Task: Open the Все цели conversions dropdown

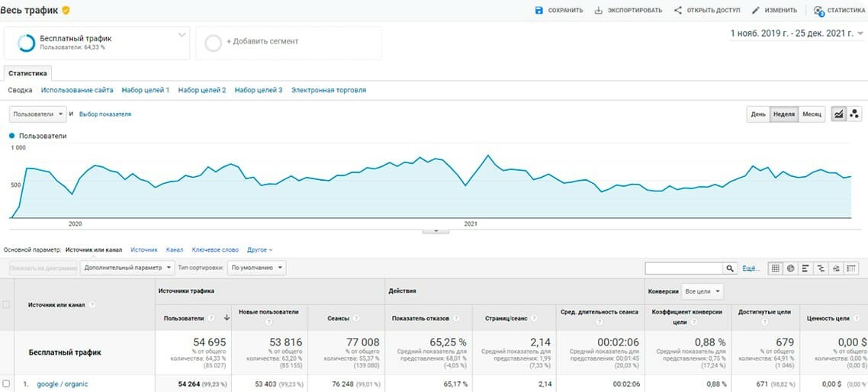Action: [702, 291]
